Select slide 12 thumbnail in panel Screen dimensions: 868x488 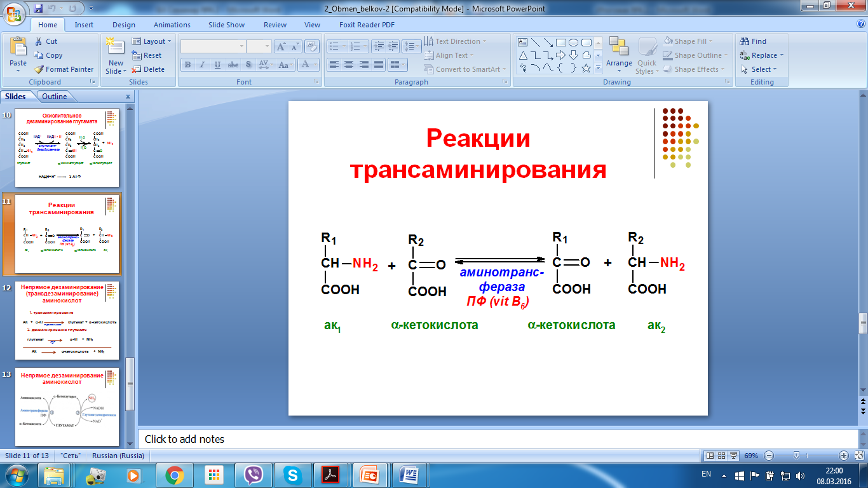point(67,321)
